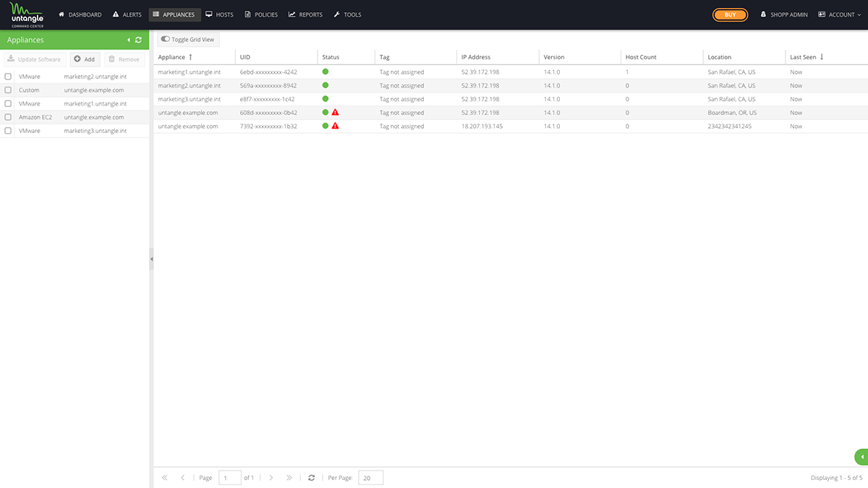Click the green status dot for marketing1.untangle.int
This screenshot has width=868, height=488.
coord(325,72)
